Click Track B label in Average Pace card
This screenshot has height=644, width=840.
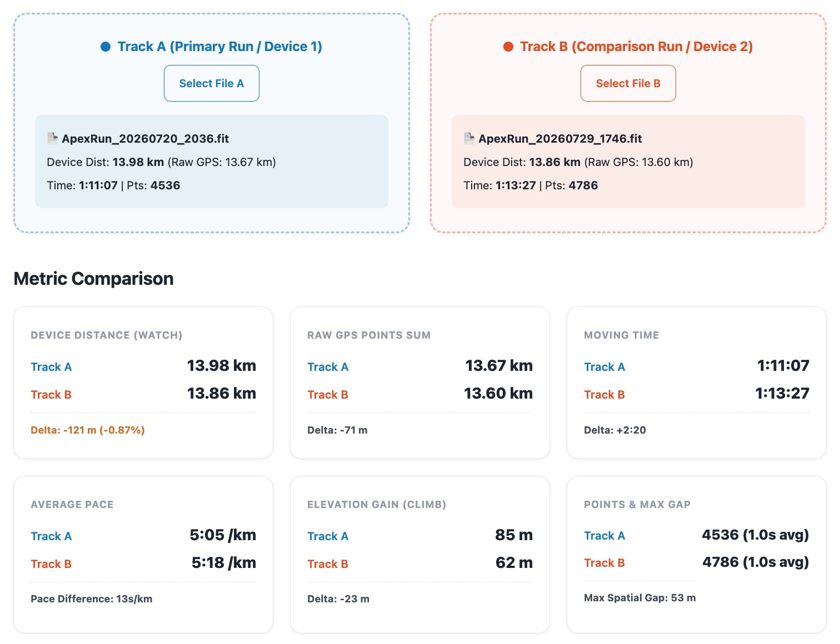click(x=51, y=564)
